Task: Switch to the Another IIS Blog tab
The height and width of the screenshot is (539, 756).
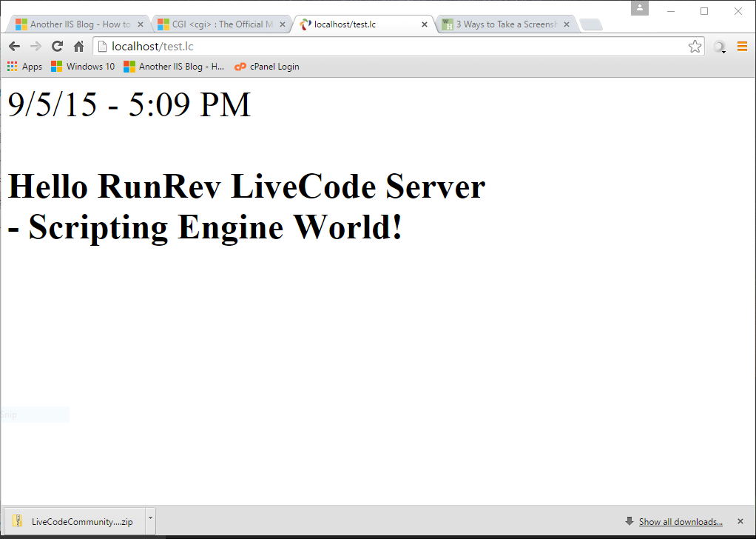Action: [x=78, y=24]
